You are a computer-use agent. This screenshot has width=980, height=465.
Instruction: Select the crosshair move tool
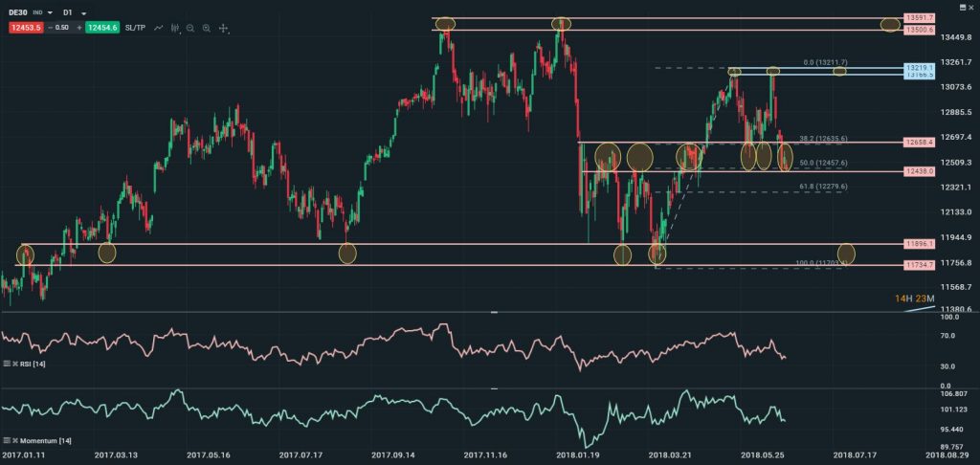click(x=223, y=28)
